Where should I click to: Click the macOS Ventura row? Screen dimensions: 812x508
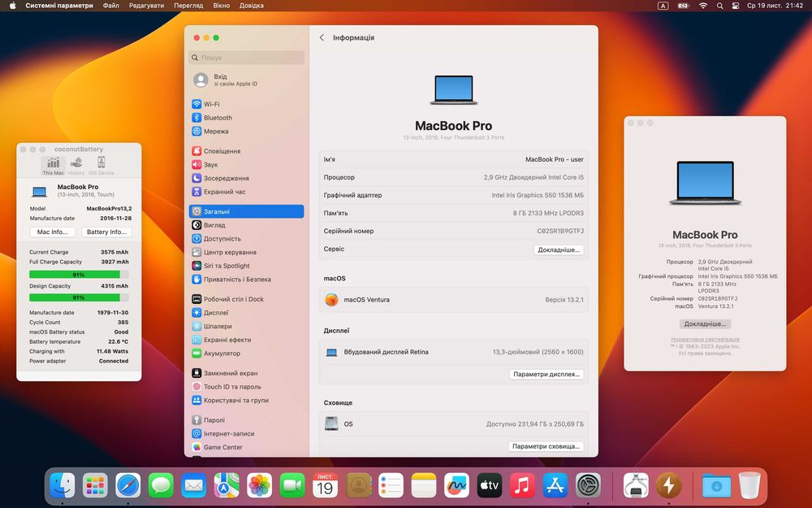click(x=454, y=300)
